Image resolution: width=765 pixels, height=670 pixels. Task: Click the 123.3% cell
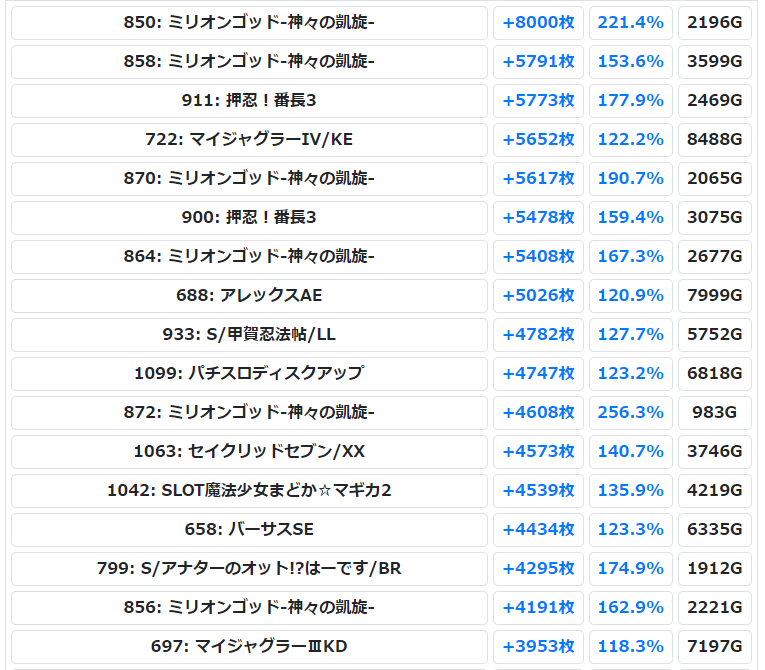[x=630, y=530]
